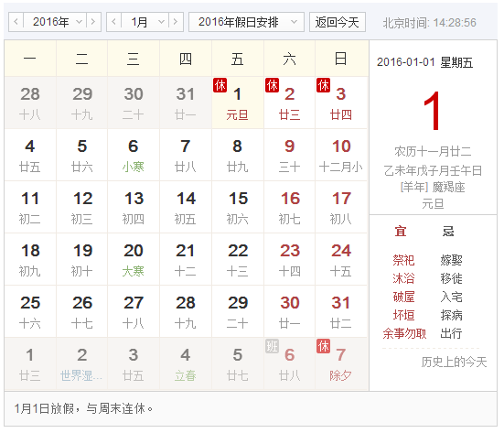Click the 休 badge on January 2
The height and width of the screenshot is (433, 504).
pos(272,85)
